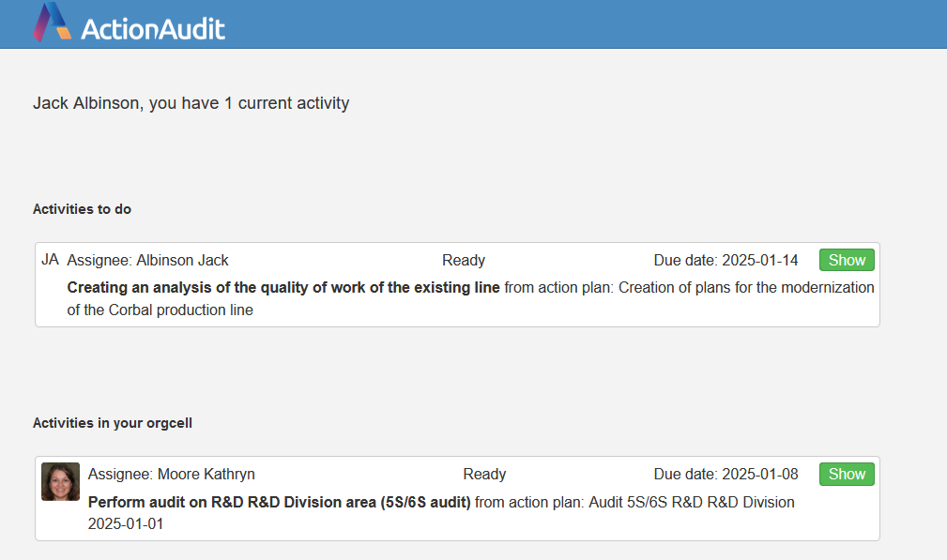Click the JA initials avatar
Screen dimensions: 947x560
click(50, 260)
